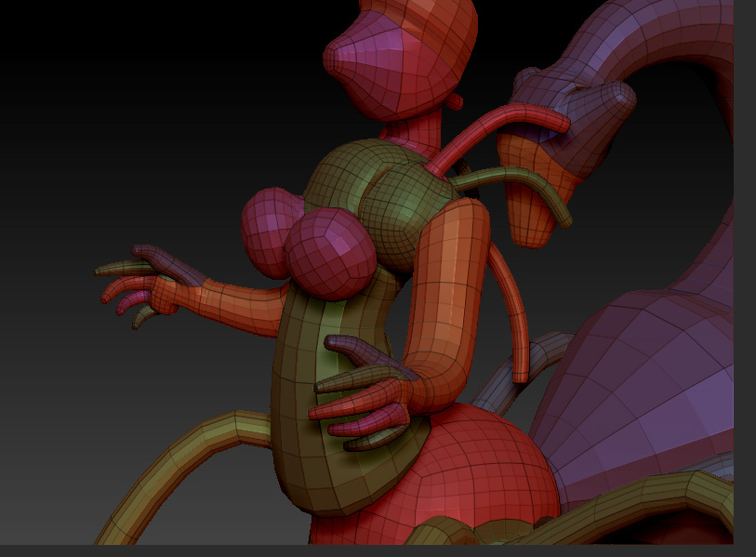Click the orange cone beak of purple creature
Viewport: 756px width, 557px height.
coord(536,191)
